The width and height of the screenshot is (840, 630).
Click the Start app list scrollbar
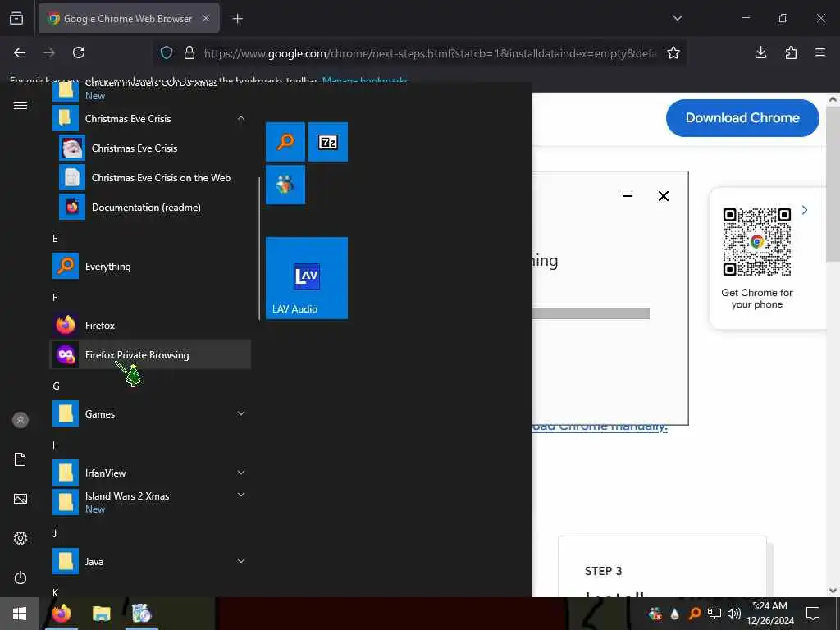tap(259, 249)
